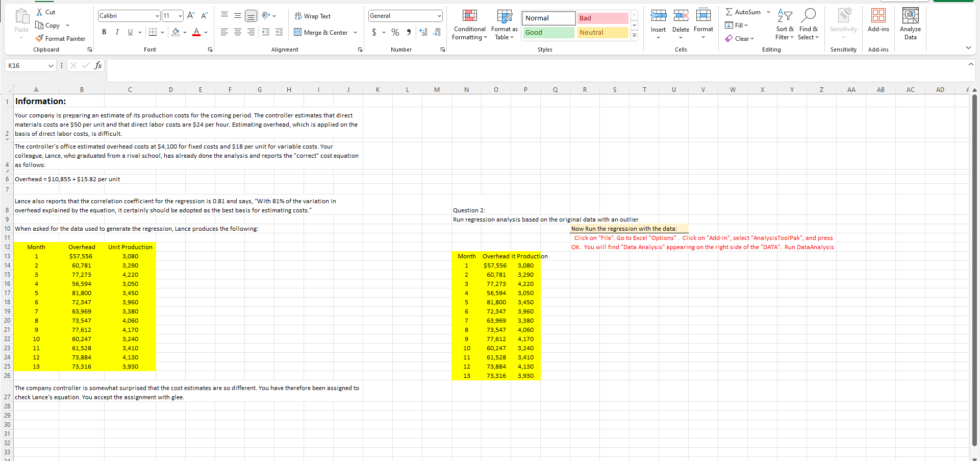The image size is (980, 461).
Task: Click Merge & Center
Action: point(321,32)
